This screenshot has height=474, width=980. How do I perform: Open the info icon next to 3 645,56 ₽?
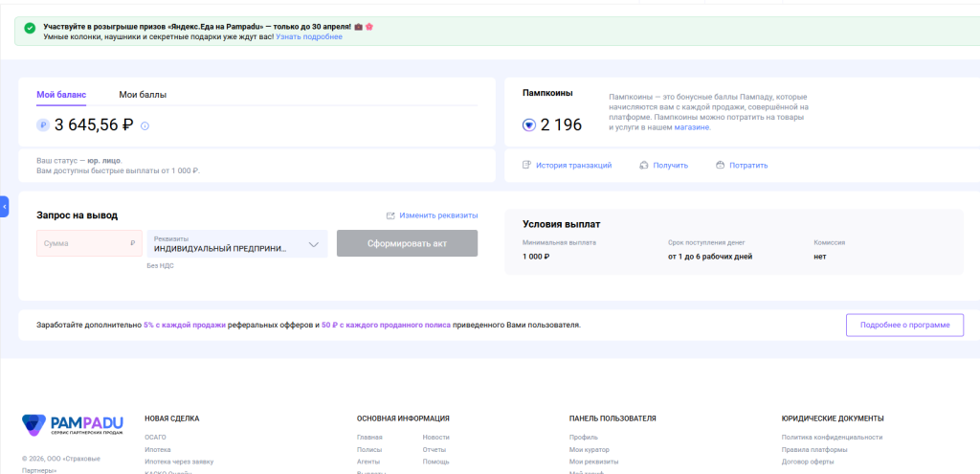(x=145, y=125)
